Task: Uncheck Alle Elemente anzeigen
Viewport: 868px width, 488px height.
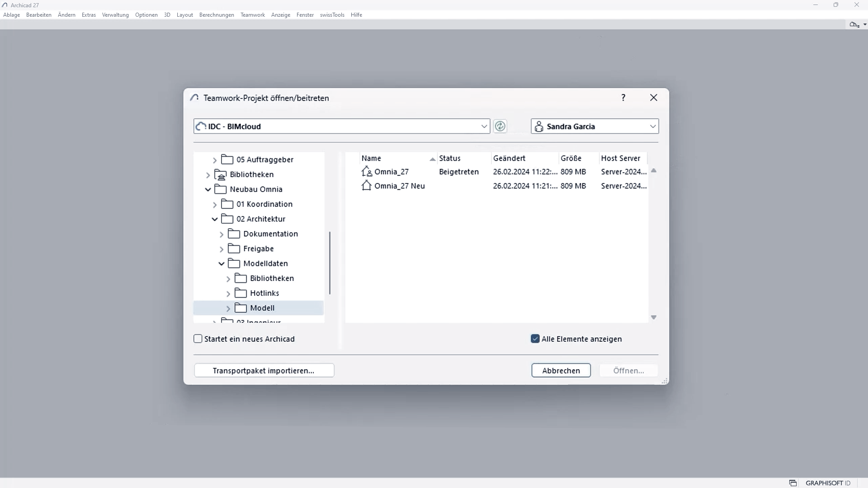Action: pos(535,339)
